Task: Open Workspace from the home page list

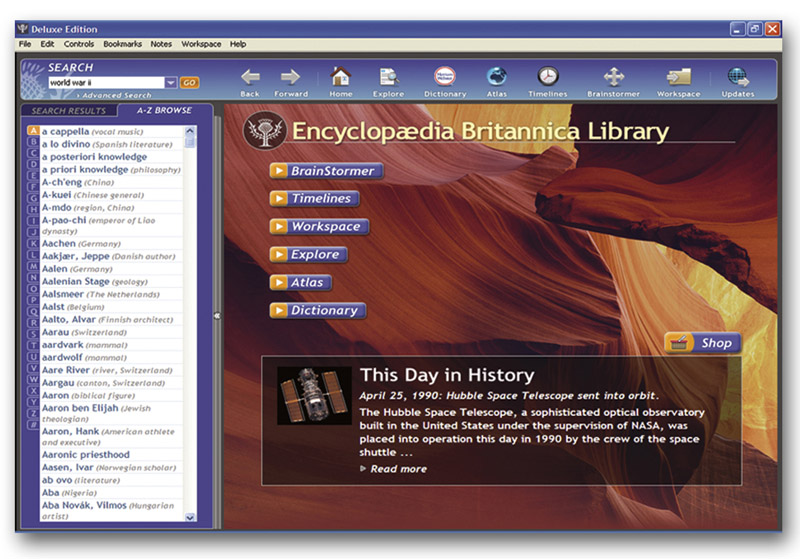Action: point(319,226)
